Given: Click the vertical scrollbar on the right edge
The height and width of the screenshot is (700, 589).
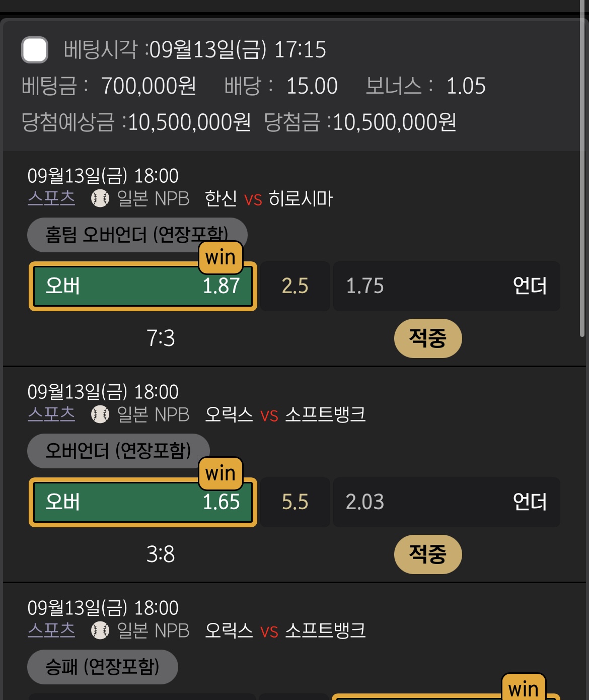Looking at the screenshot, I should 582,176.
